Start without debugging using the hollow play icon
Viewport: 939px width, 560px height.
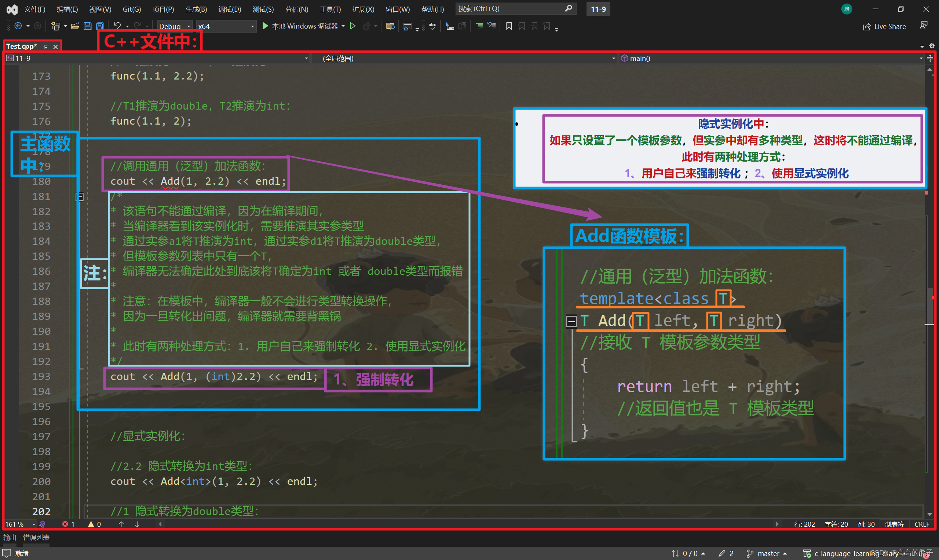pos(352,26)
